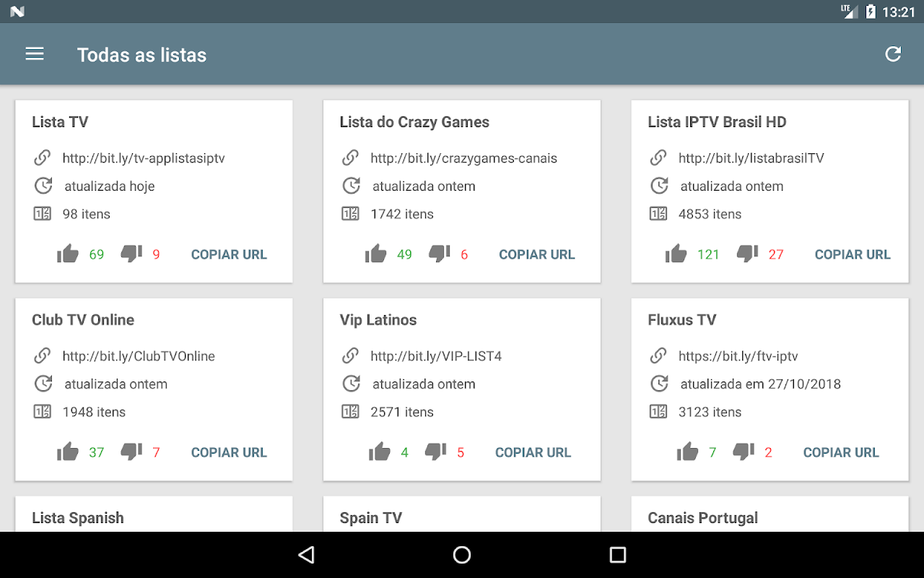Select the 'Lista IPTV Brasil HD' title
Viewport: 924px width, 578px height.
pyautogui.click(x=717, y=122)
